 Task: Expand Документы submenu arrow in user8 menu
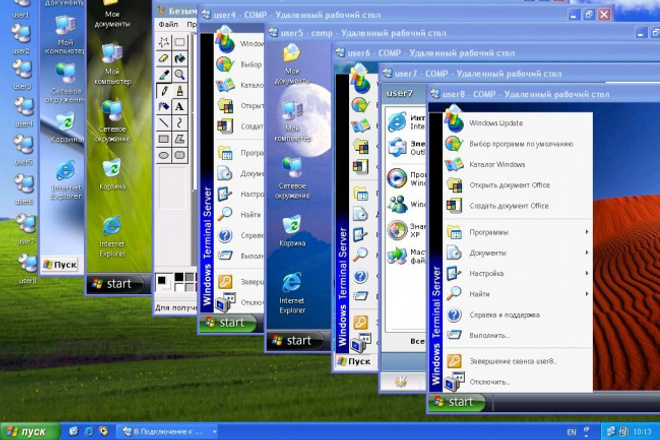pos(587,253)
